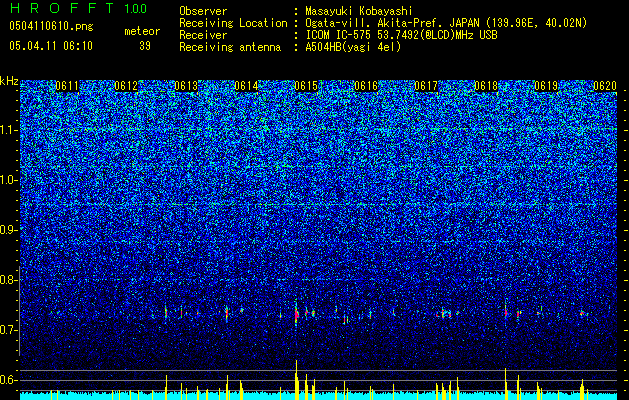Click the 0620 time marker

(x=605, y=86)
